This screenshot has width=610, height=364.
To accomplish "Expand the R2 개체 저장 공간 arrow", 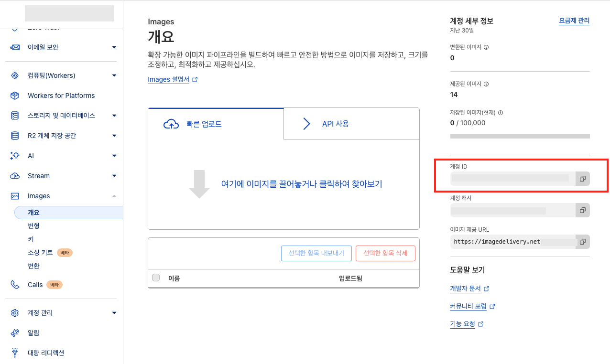I will click(114, 136).
